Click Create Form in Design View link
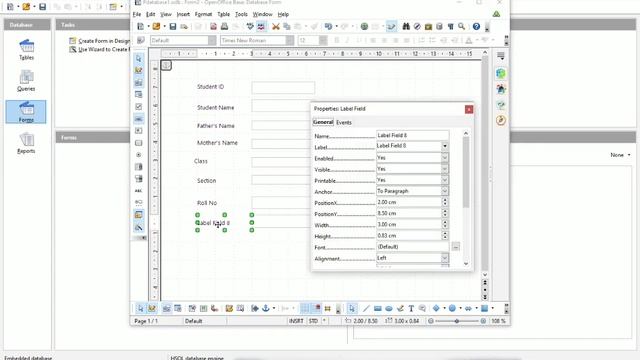The height and width of the screenshot is (360, 640). [104, 41]
